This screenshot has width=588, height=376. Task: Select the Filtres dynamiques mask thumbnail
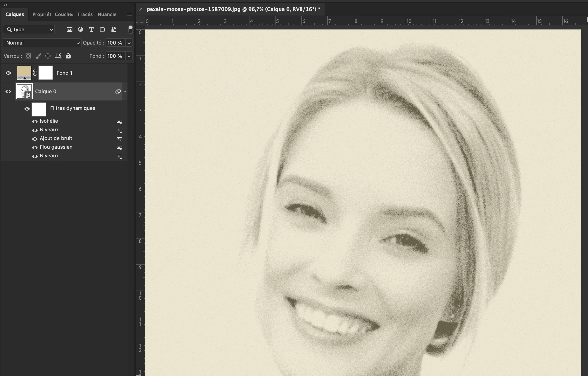(39, 109)
